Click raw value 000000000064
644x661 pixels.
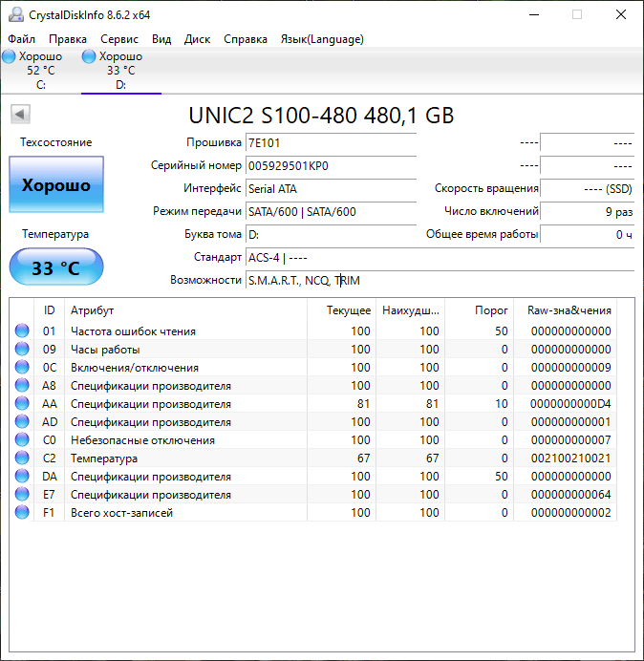click(570, 495)
